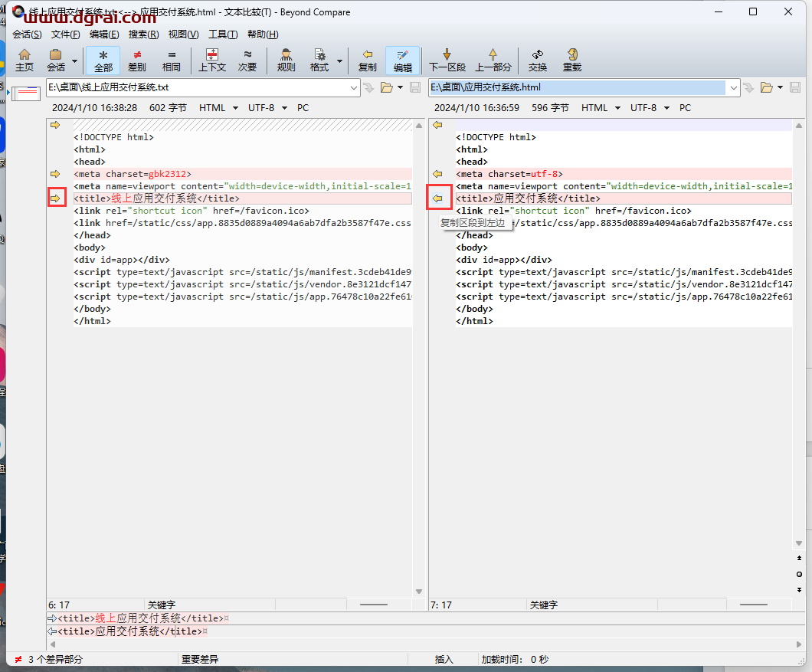The image size is (812, 672).
Task: Click the circle marker between difference arrows
Action: 799,574
